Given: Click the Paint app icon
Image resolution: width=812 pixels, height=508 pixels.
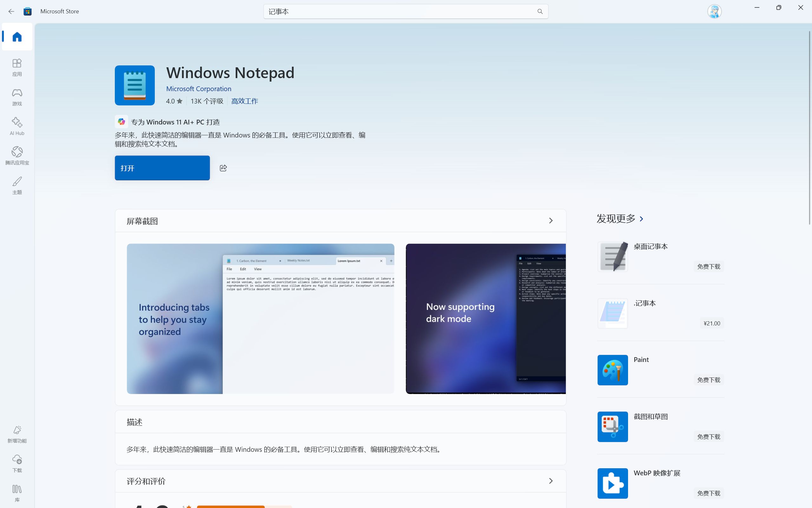Looking at the screenshot, I should pos(612,370).
